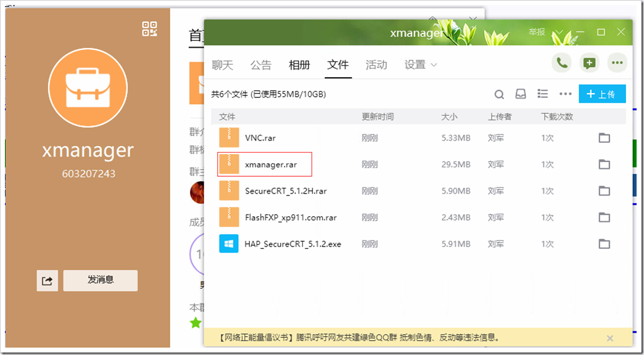This screenshot has width=644, height=355.
Task: Select the HAP_SecureCRT_5.1.2.exe file name
Action: coord(293,244)
